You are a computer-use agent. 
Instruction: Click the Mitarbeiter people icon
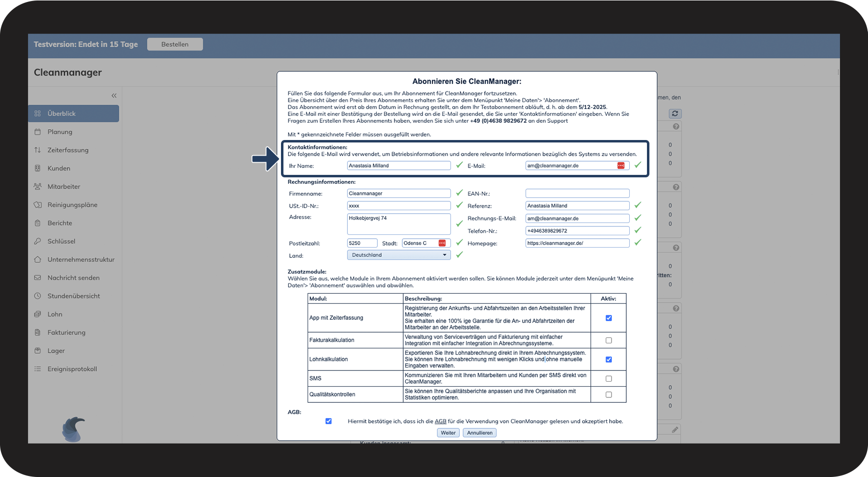tap(37, 186)
